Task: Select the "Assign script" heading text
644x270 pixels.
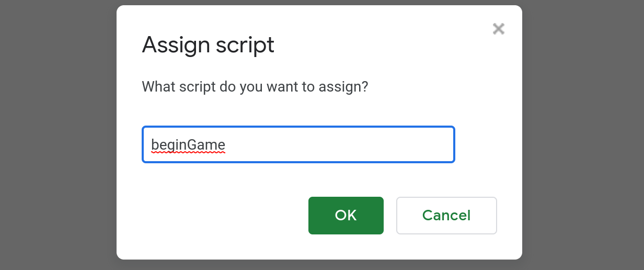Action: tap(208, 46)
